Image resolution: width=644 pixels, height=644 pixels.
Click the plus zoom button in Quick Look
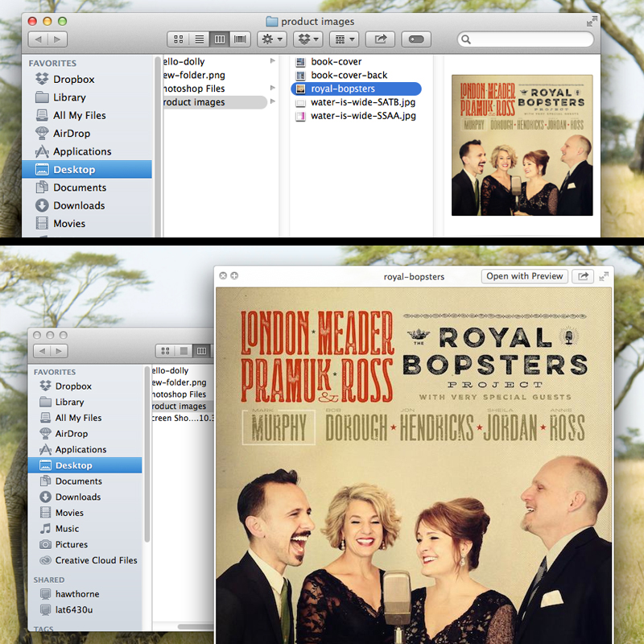click(x=234, y=275)
